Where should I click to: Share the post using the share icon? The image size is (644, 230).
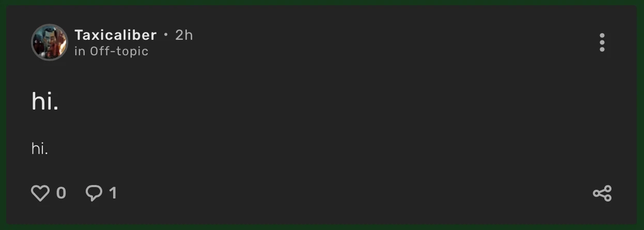(602, 193)
